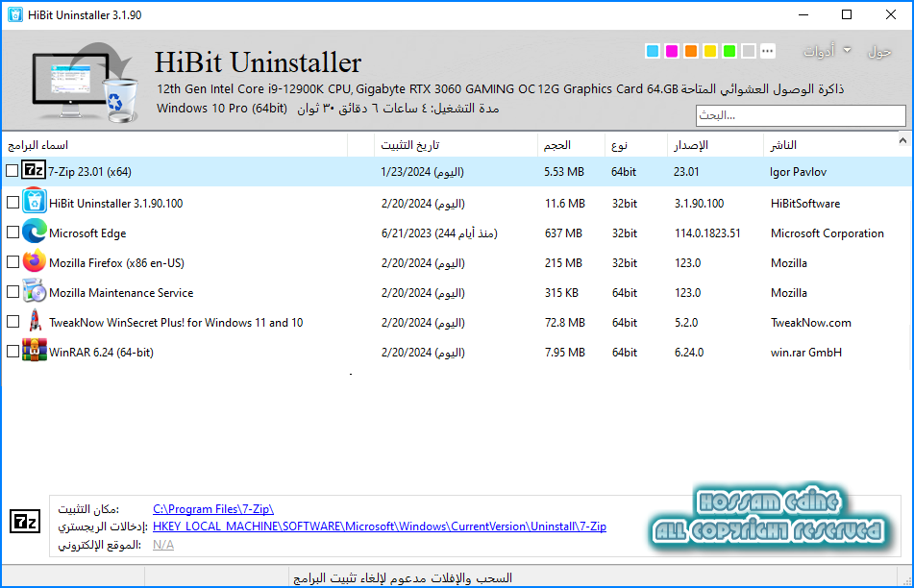Viewport: 914px width, 588px height.
Task: Sort by اسماء البرامج column header
Action: 175,145
